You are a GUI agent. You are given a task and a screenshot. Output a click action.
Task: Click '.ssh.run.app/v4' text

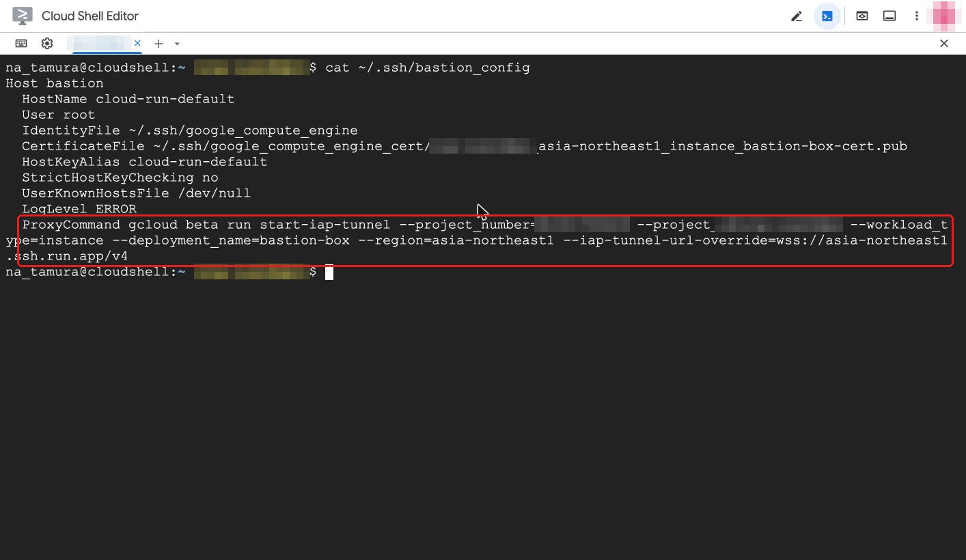pyautogui.click(x=67, y=256)
